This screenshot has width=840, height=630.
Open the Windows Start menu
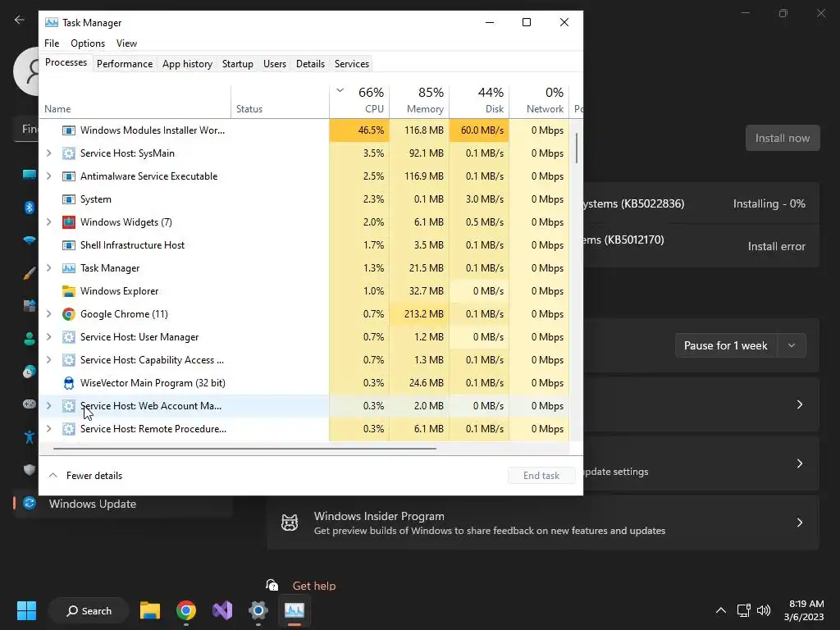[x=26, y=610]
